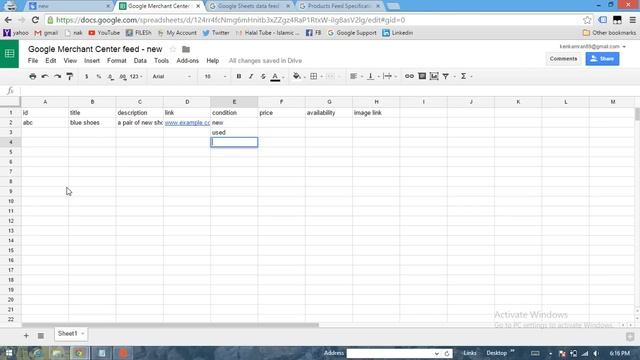Click the Filter icon
Screen dimensions: 640x360
pos(446,76)
